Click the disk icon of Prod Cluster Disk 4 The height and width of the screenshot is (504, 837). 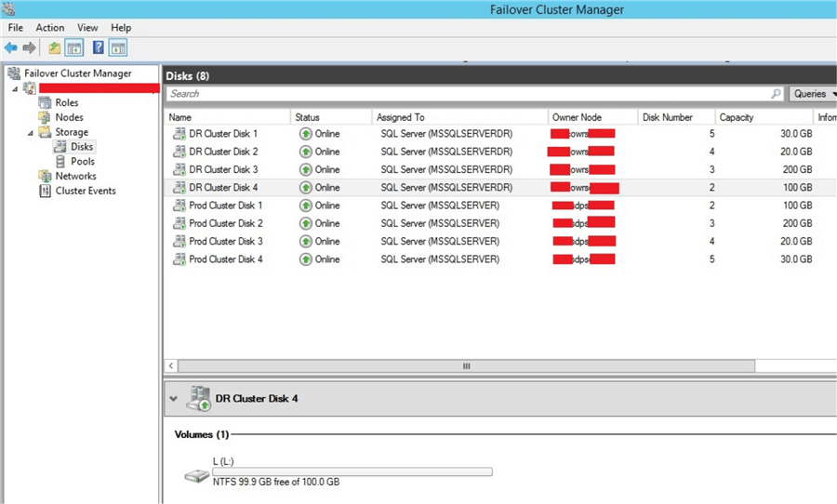[179, 259]
